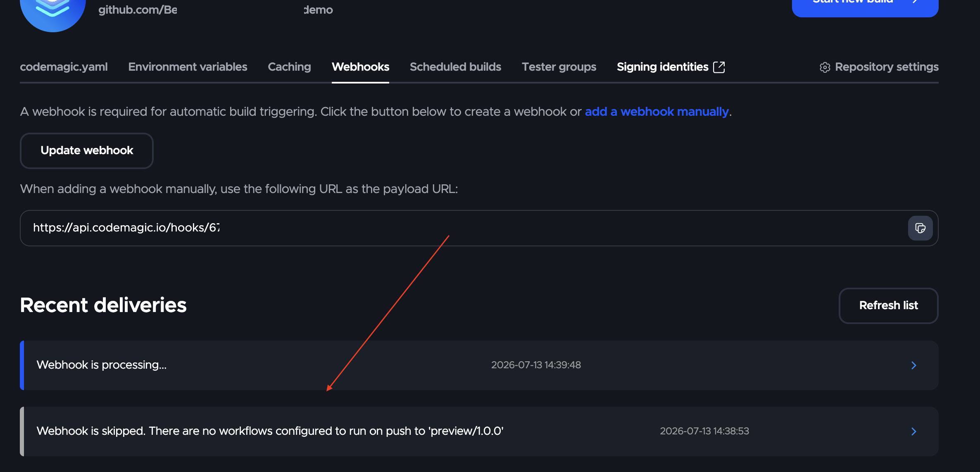Click the Repository settings gear icon

[x=825, y=67]
